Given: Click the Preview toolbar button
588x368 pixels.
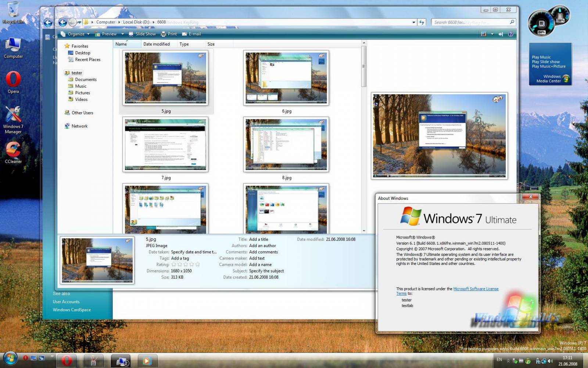Looking at the screenshot, I should pyautogui.click(x=106, y=34).
